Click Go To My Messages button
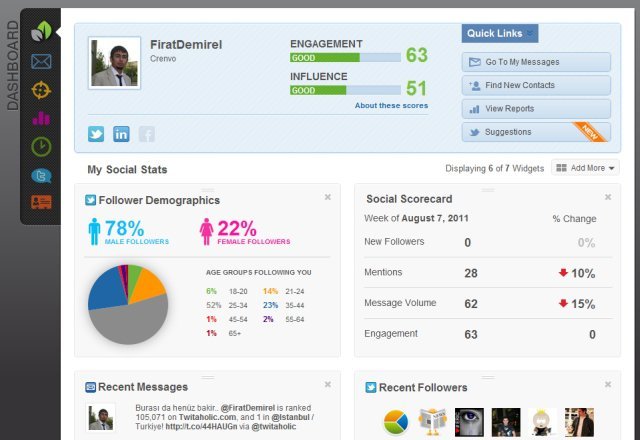The height and width of the screenshot is (440, 640). (x=536, y=62)
